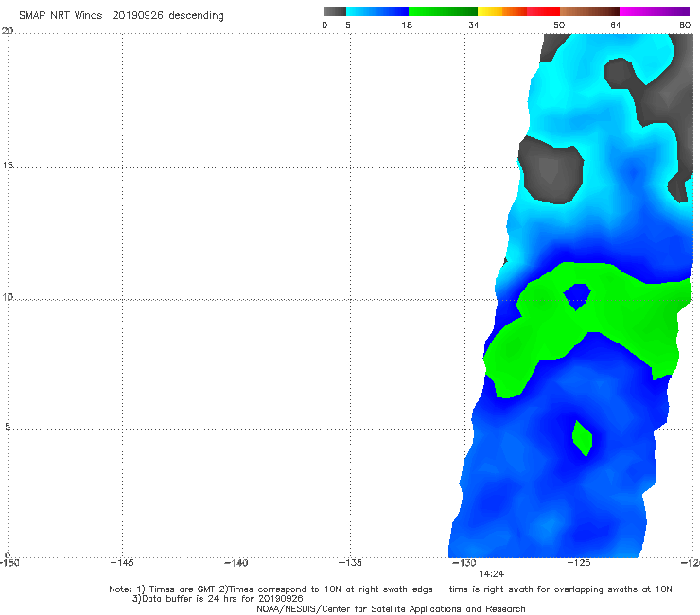
Task: Click the longitude axis label '-130'
Action: 464,563
